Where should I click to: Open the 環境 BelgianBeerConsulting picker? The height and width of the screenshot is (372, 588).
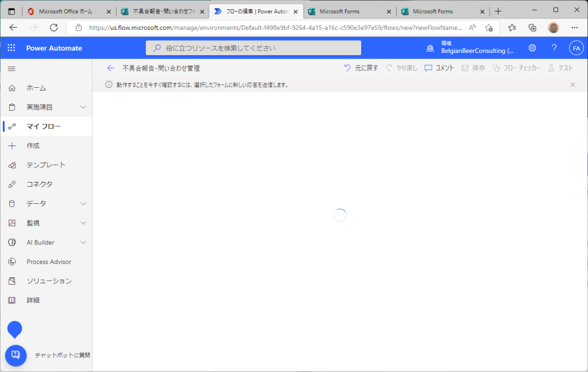tap(471, 48)
